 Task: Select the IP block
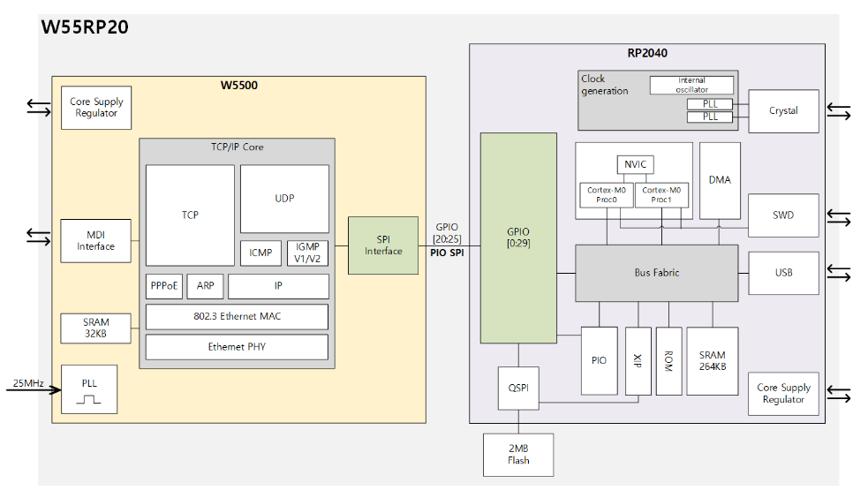[x=278, y=286]
